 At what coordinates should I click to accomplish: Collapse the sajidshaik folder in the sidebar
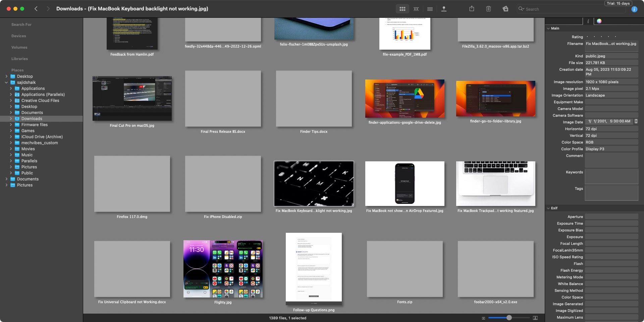point(6,82)
